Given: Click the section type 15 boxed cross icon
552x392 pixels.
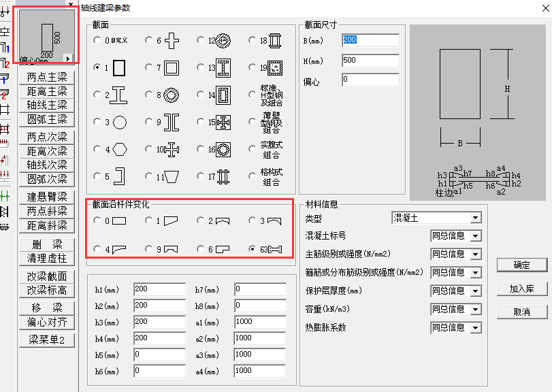Looking at the screenshot, I should tap(223, 122).
